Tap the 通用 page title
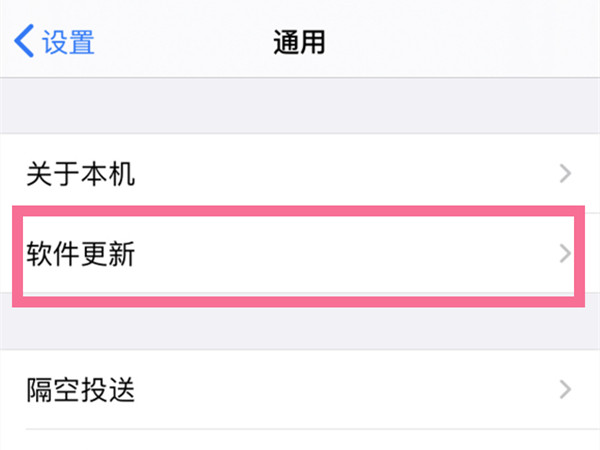Viewport: 600px width, 450px height. (x=299, y=42)
